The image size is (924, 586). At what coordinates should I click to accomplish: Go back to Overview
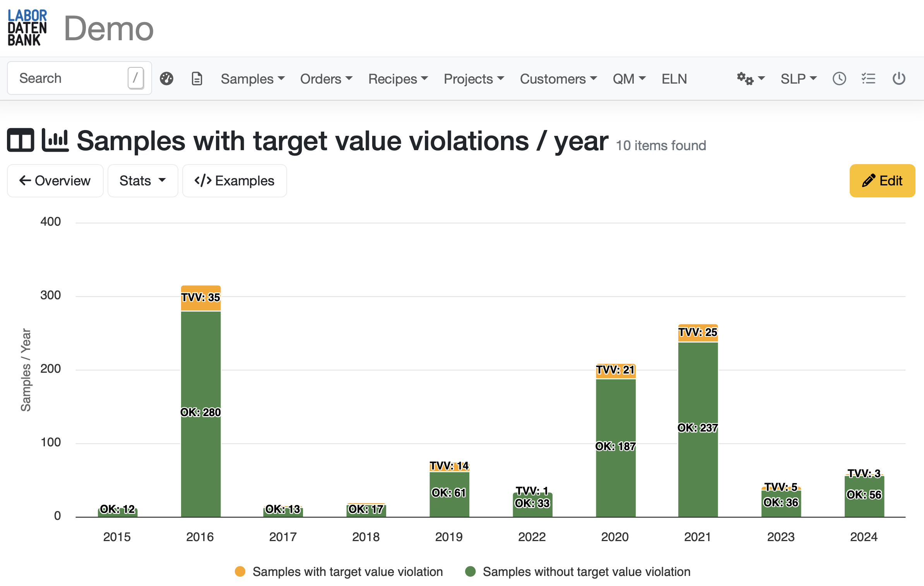55,181
